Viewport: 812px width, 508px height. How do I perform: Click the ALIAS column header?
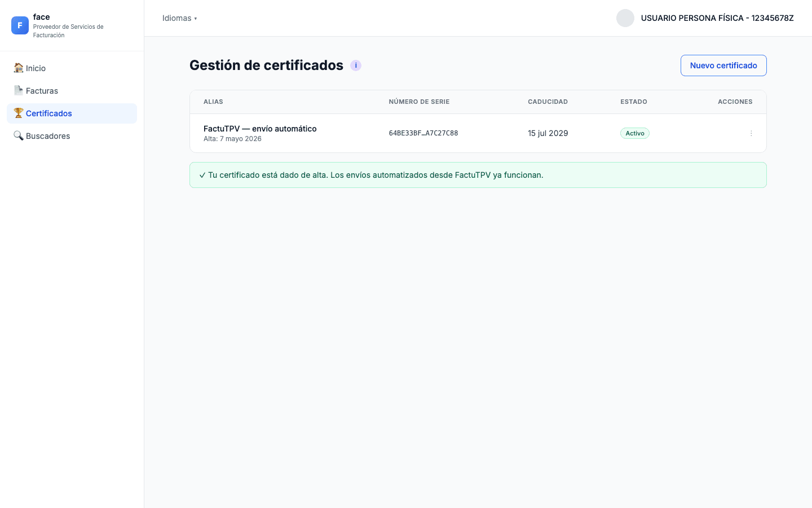point(213,102)
